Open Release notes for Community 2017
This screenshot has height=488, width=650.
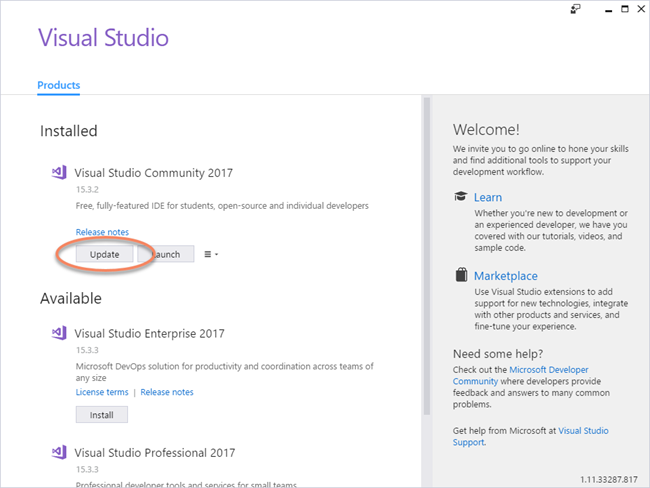click(x=102, y=232)
